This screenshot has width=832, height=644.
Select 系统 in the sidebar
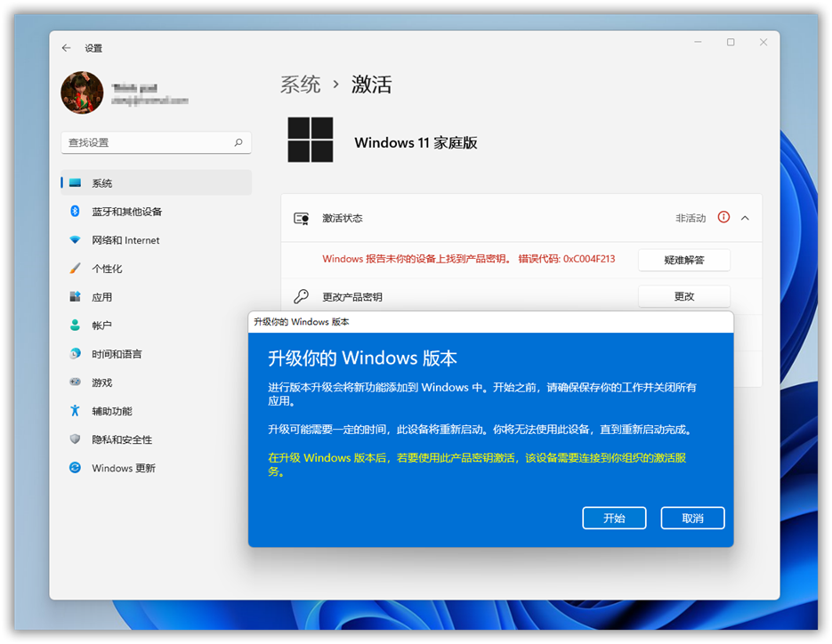click(156, 183)
